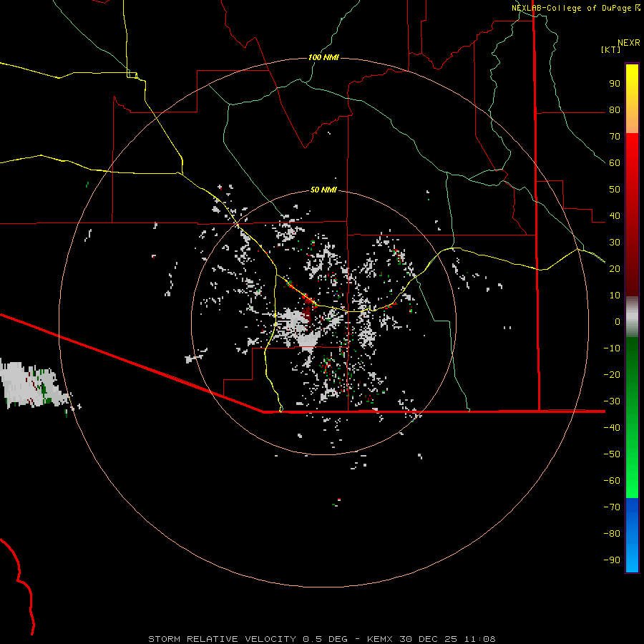Click the 50 NMI range ring label
The width and height of the screenshot is (644, 644).
pyautogui.click(x=323, y=190)
